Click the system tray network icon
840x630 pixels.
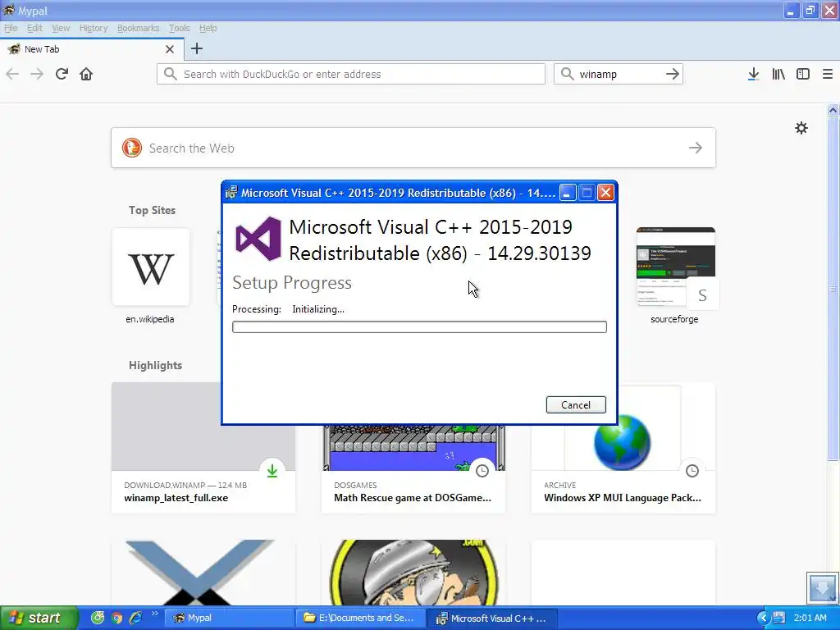point(779,618)
